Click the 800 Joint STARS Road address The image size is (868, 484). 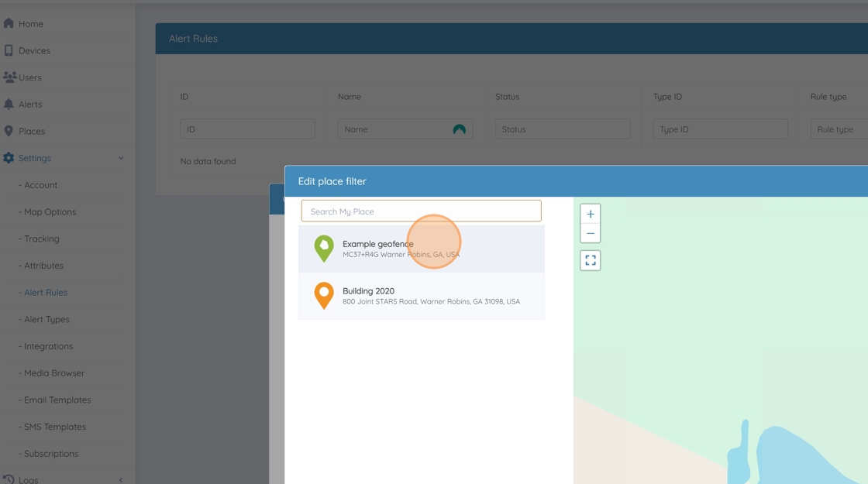(431, 301)
